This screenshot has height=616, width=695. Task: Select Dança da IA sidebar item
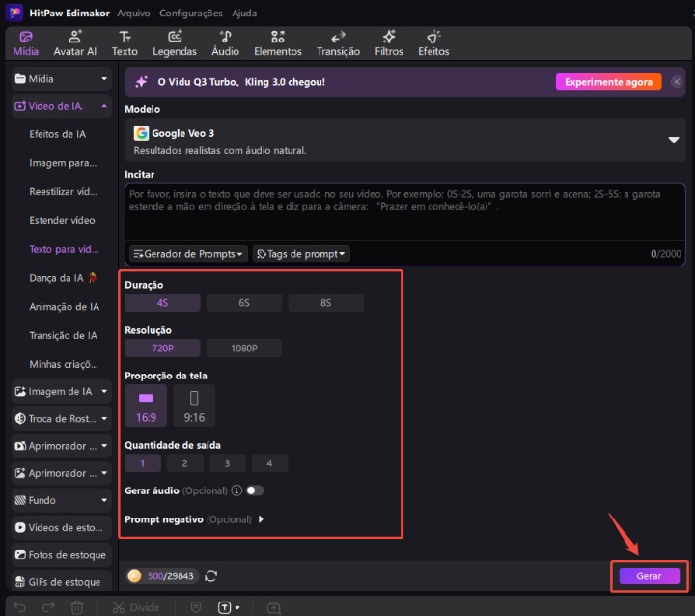click(63, 278)
